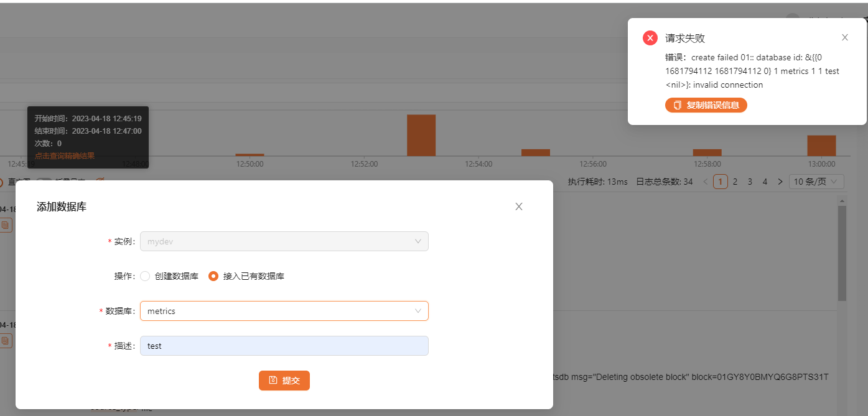Click the 执行耗时: 13ms text
868x416 pixels.
click(x=598, y=182)
